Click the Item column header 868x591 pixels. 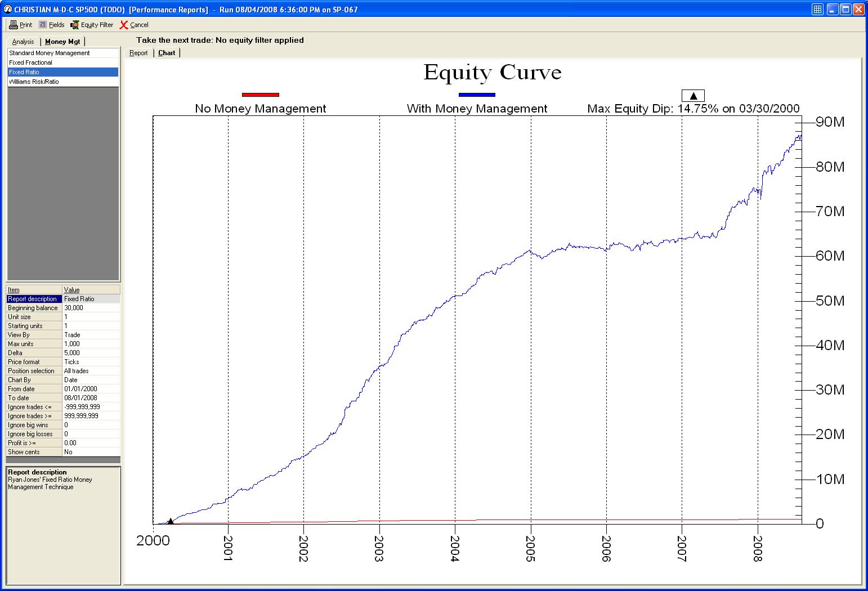[x=34, y=290]
